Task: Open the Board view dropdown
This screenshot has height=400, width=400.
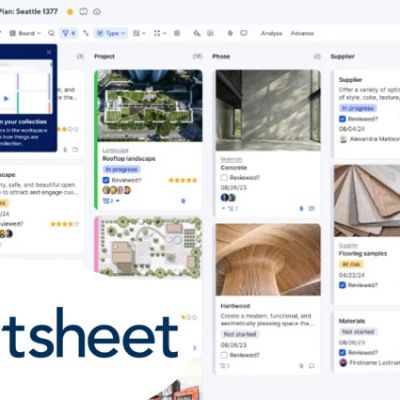Action: tap(25, 33)
